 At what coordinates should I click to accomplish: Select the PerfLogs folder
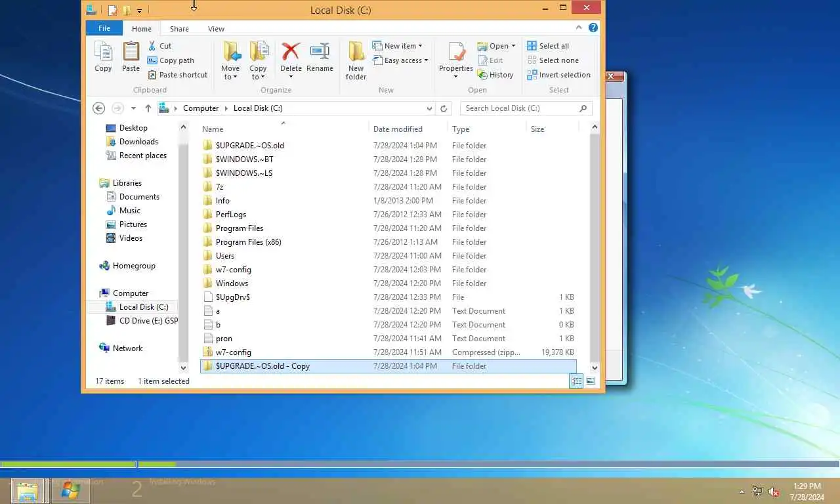click(388, 215)
